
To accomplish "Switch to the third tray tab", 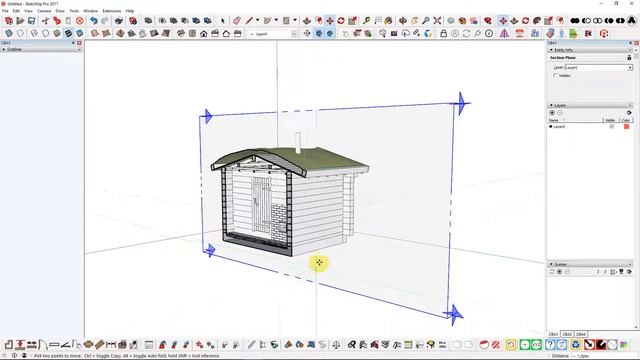I will [581, 334].
